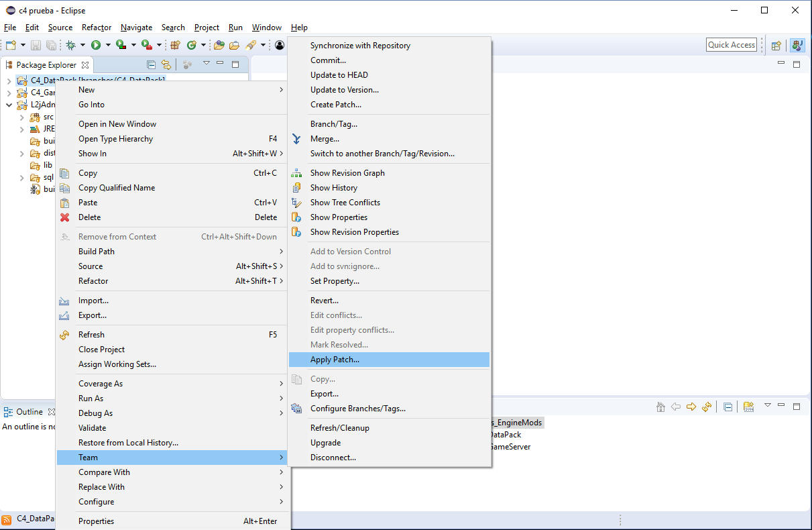Image resolution: width=812 pixels, height=530 pixels.
Task: Open the Refactor menu in menu bar
Action: (97, 28)
